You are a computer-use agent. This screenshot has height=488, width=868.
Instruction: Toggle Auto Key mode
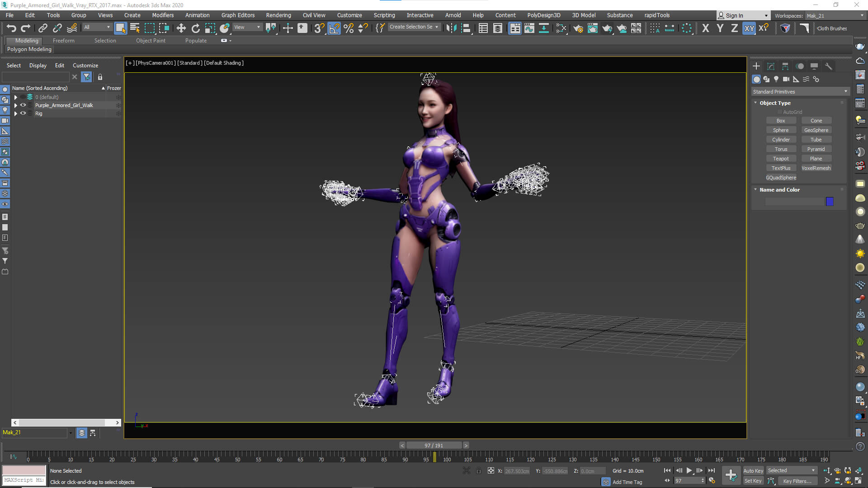[x=753, y=470]
